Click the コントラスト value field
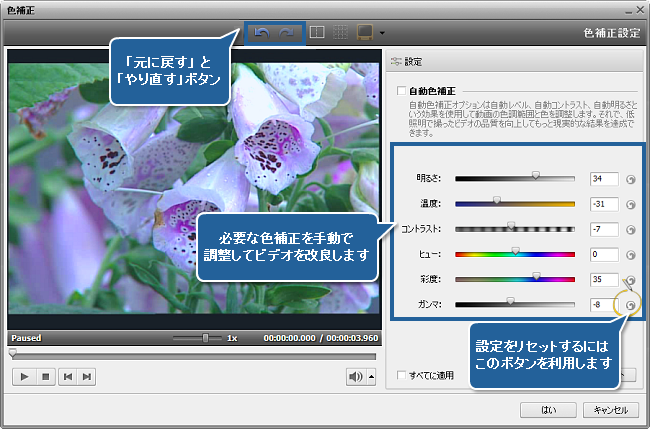 click(x=603, y=228)
